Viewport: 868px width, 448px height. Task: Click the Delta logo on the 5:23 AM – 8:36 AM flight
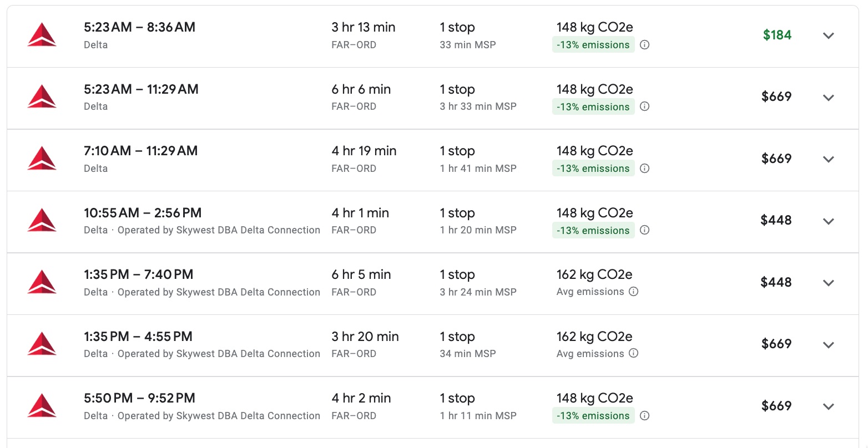[x=42, y=34]
